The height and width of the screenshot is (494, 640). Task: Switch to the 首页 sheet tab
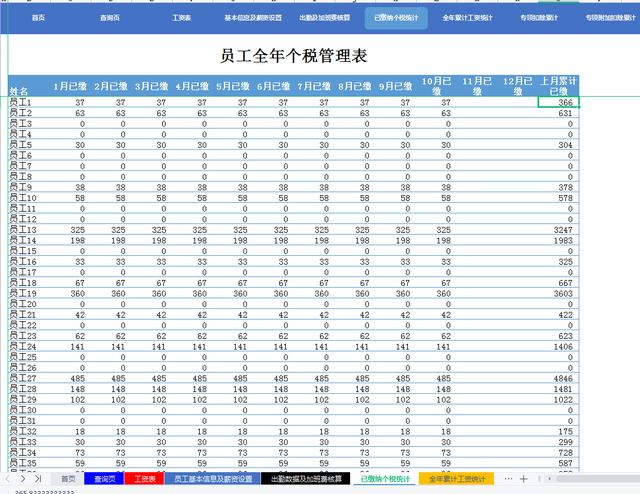click(x=68, y=479)
